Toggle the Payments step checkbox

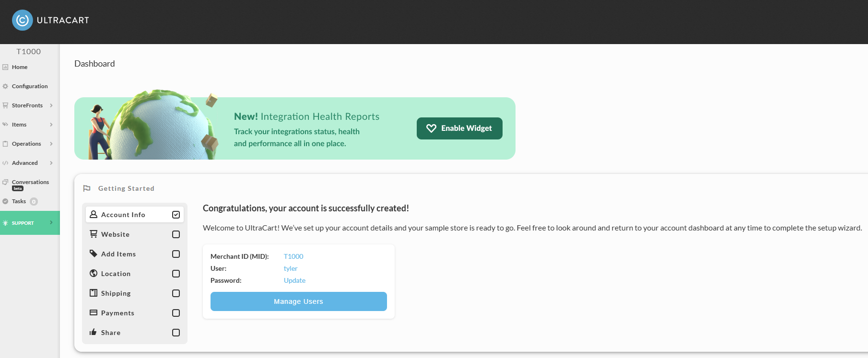click(x=176, y=313)
